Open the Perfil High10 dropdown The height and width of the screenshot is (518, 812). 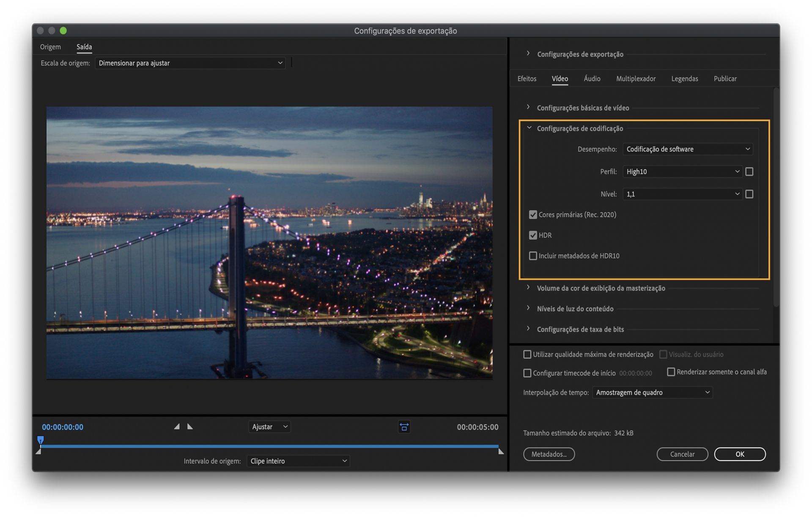pyautogui.click(x=682, y=172)
